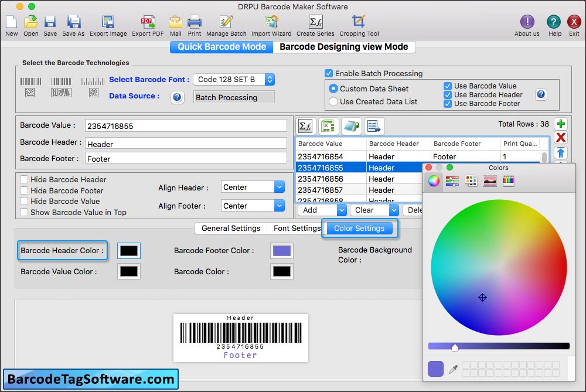
Task: Uncheck Use Barcode Header
Action: [x=448, y=95]
